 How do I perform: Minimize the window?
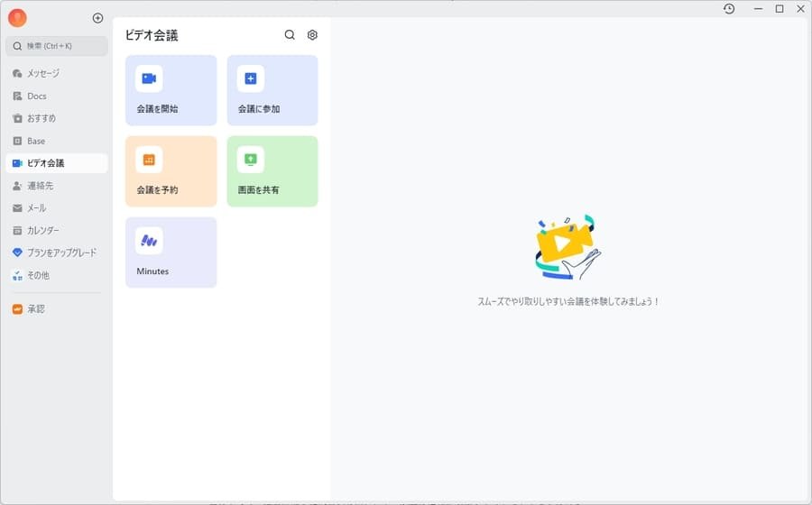758,9
